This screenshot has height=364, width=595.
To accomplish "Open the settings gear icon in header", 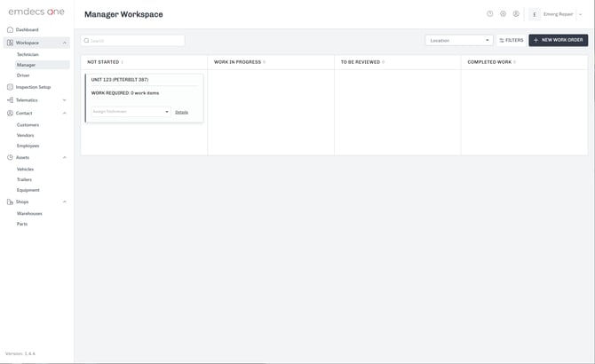I will tap(503, 14).
